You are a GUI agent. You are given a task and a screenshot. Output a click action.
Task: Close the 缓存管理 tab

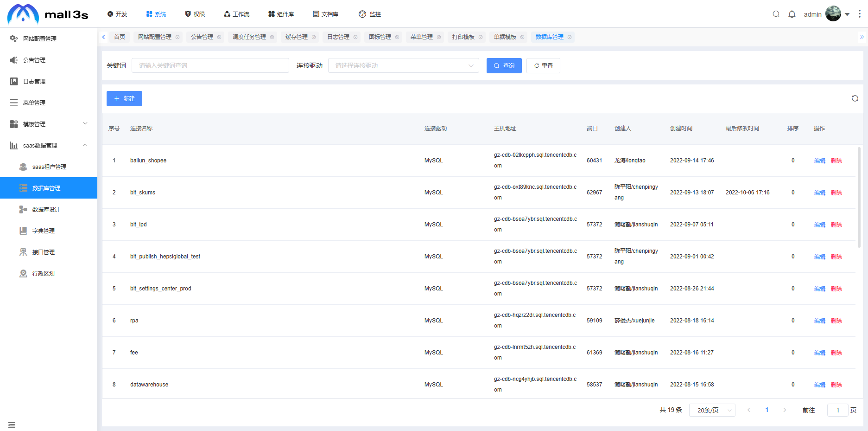point(314,37)
